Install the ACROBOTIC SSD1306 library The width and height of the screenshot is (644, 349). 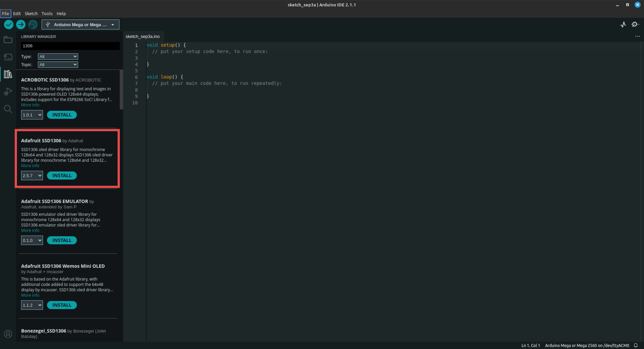pyautogui.click(x=62, y=115)
